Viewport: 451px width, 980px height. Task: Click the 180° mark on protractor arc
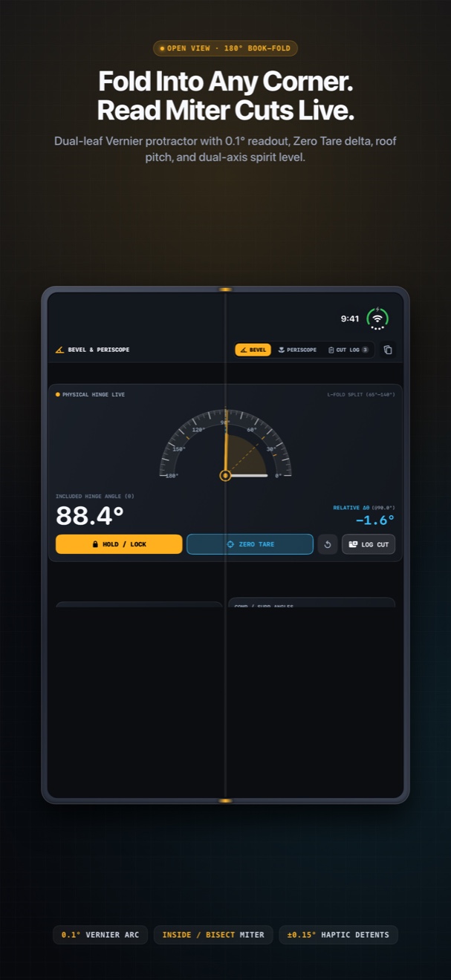pyautogui.click(x=172, y=475)
